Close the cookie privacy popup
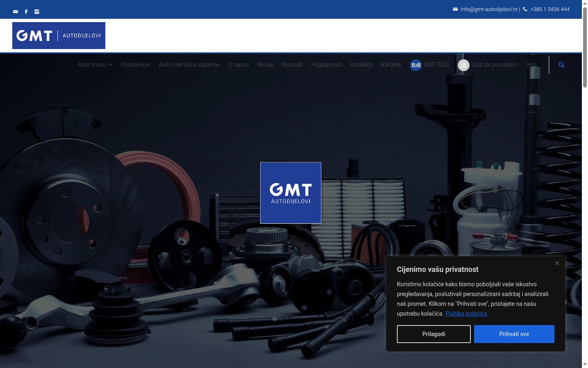The height and width of the screenshot is (368, 588). [x=557, y=263]
